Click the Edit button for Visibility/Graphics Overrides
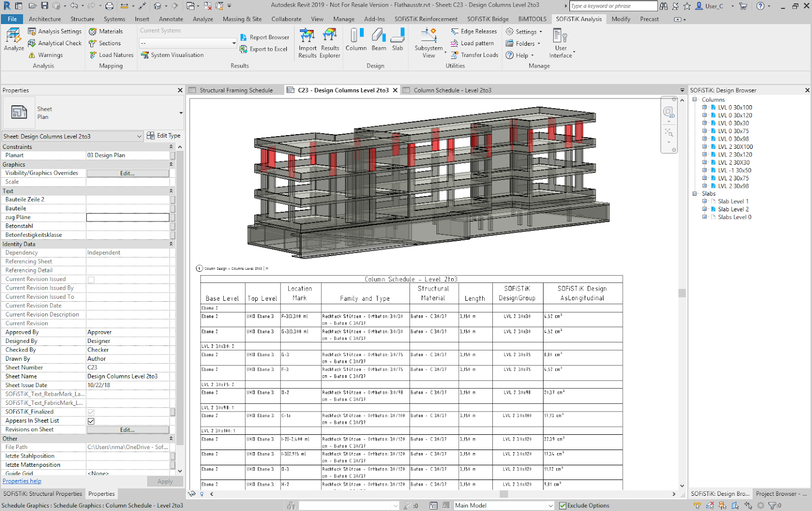The image size is (812, 511). 128,173
